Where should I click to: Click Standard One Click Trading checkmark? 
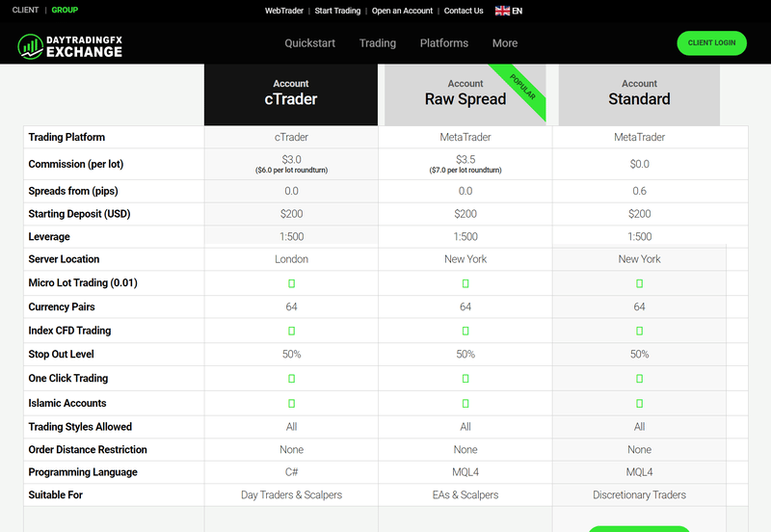pyautogui.click(x=639, y=379)
